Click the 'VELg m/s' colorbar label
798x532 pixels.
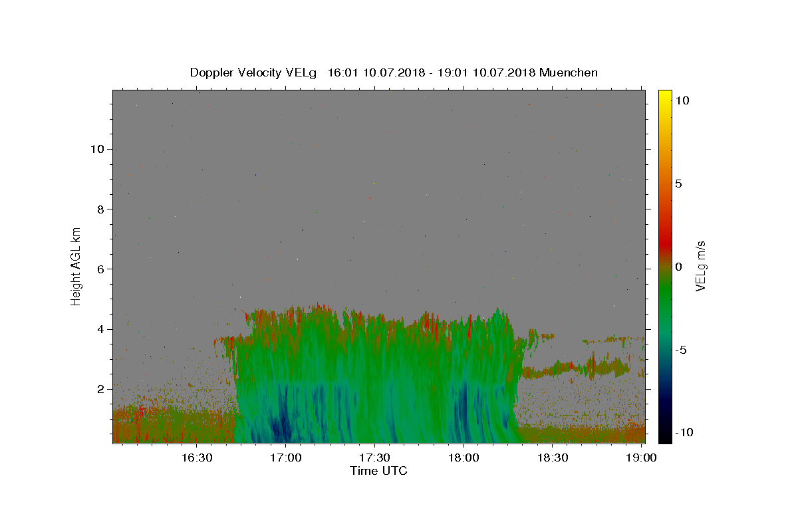700,266
